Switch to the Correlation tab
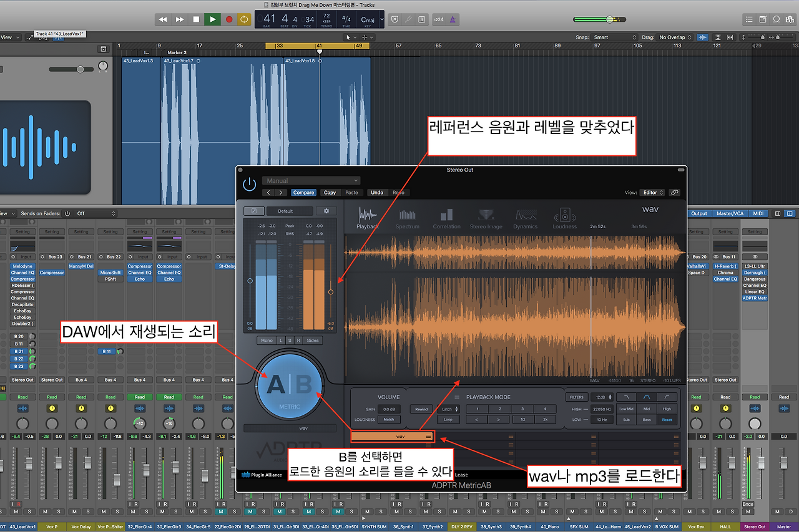 [x=447, y=218]
